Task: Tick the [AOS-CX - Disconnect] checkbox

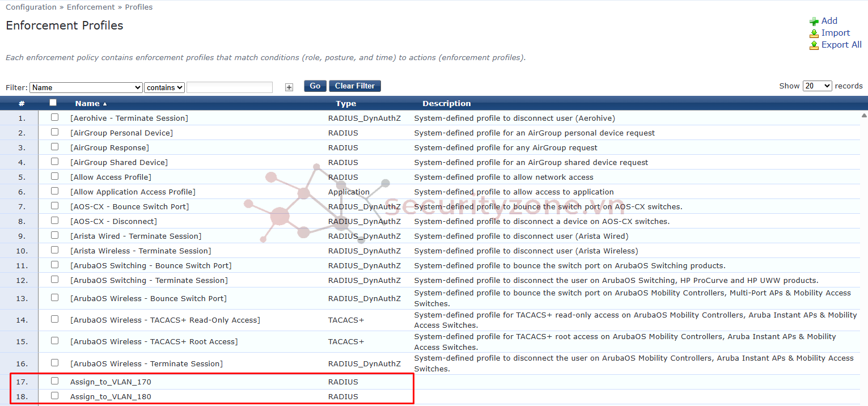Action: [54, 221]
